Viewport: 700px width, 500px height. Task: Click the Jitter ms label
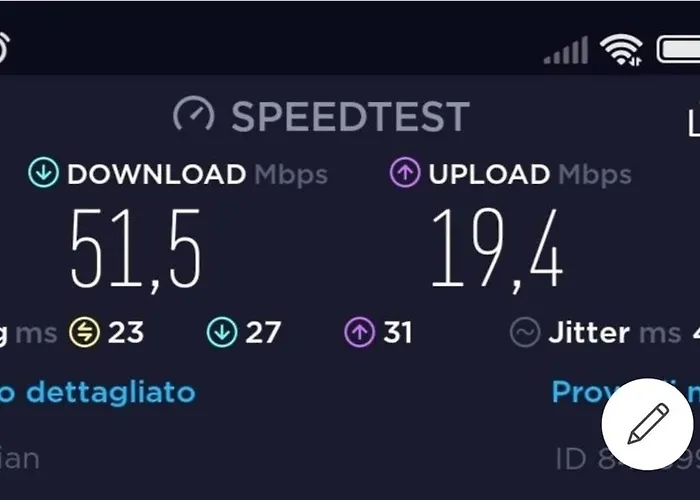tap(615, 333)
